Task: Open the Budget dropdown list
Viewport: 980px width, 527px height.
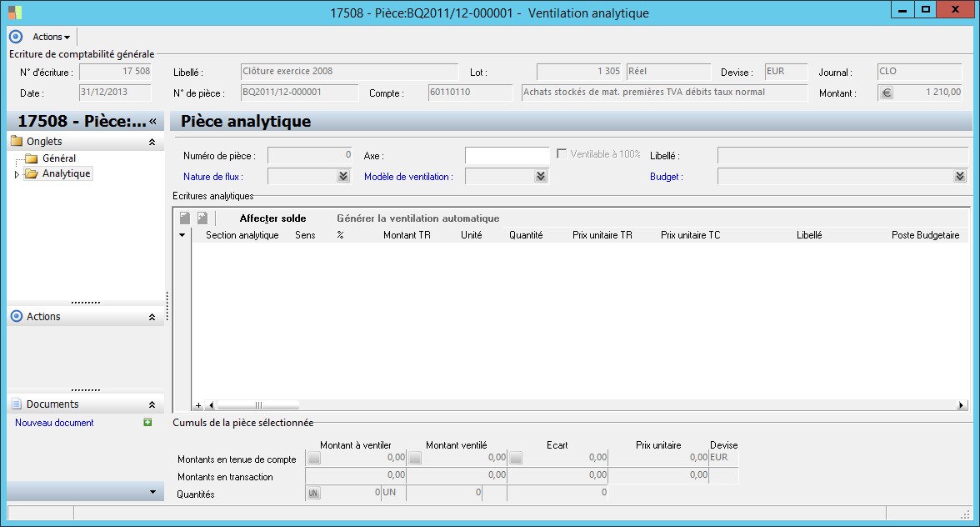Action: [960, 176]
